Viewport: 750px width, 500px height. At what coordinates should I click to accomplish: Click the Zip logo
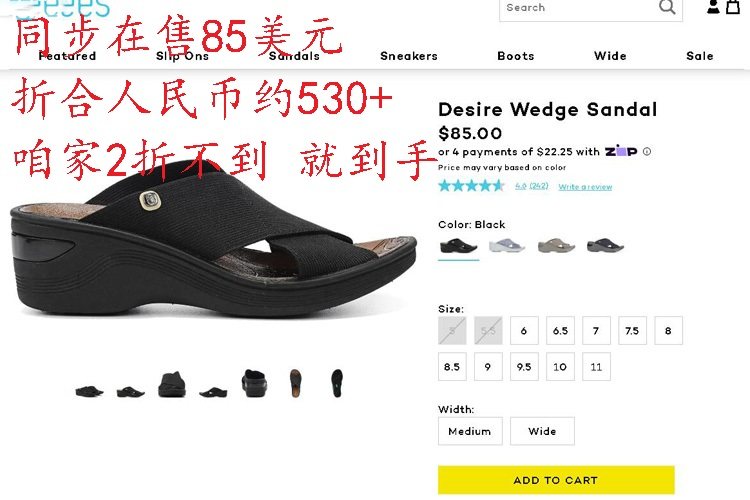tap(621, 151)
